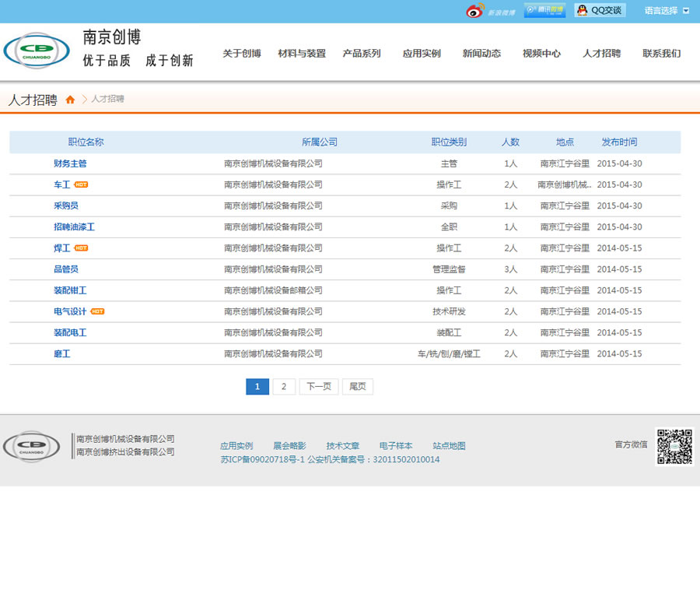Expand the 语言选择 language dropdown
The height and width of the screenshot is (590, 700).
[667, 11]
